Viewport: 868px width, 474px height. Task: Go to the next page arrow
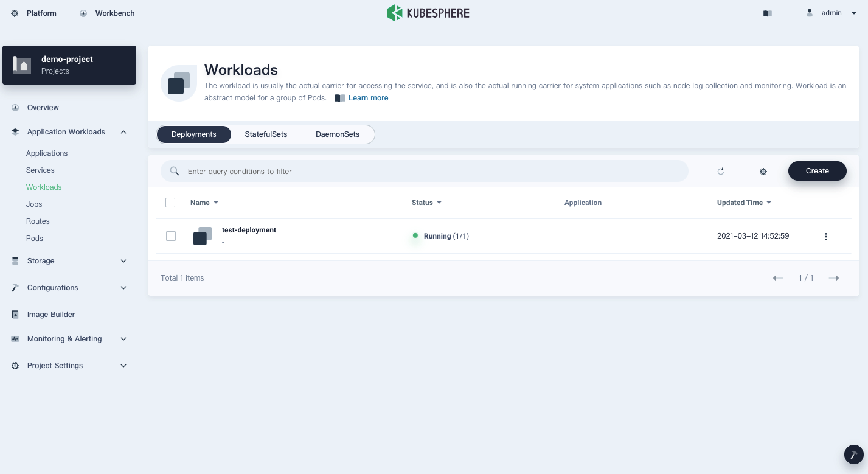pyautogui.click(x=834, y=278)
